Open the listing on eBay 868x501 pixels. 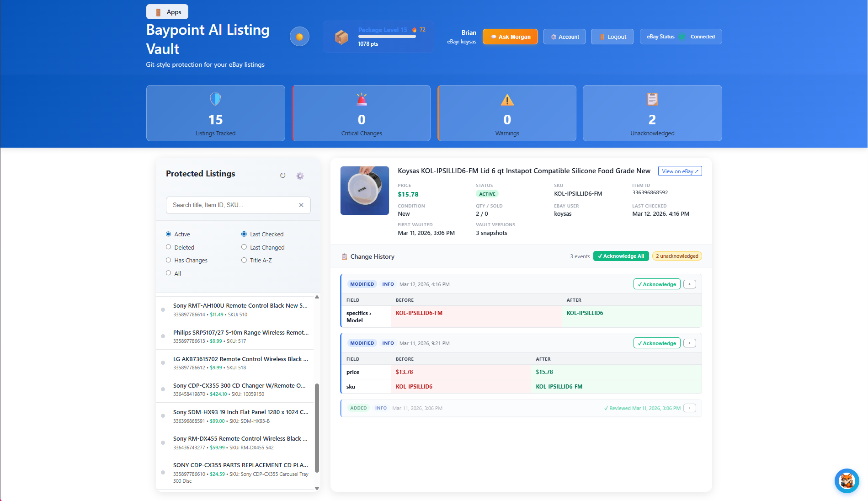tap(680, 171)
